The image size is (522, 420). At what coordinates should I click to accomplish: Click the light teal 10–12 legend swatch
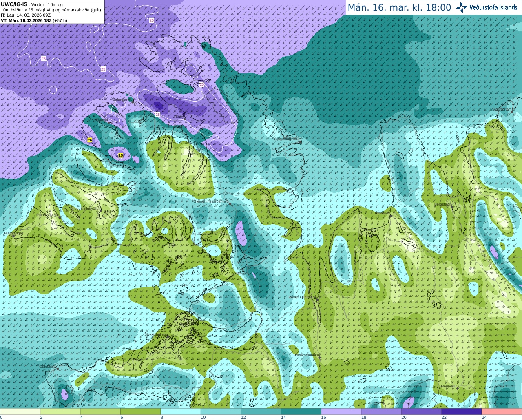(x=221, y=411)
